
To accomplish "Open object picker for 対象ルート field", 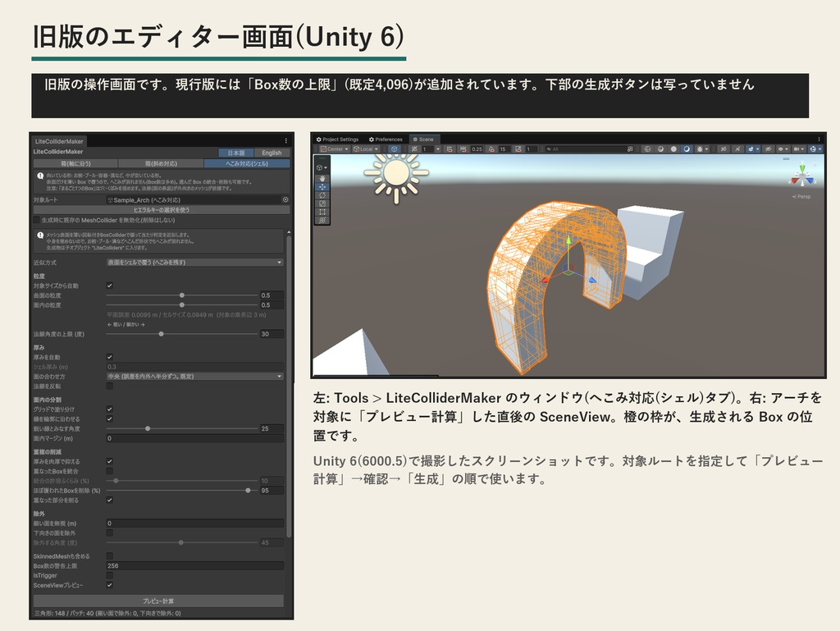I will (x=285, y=199).
